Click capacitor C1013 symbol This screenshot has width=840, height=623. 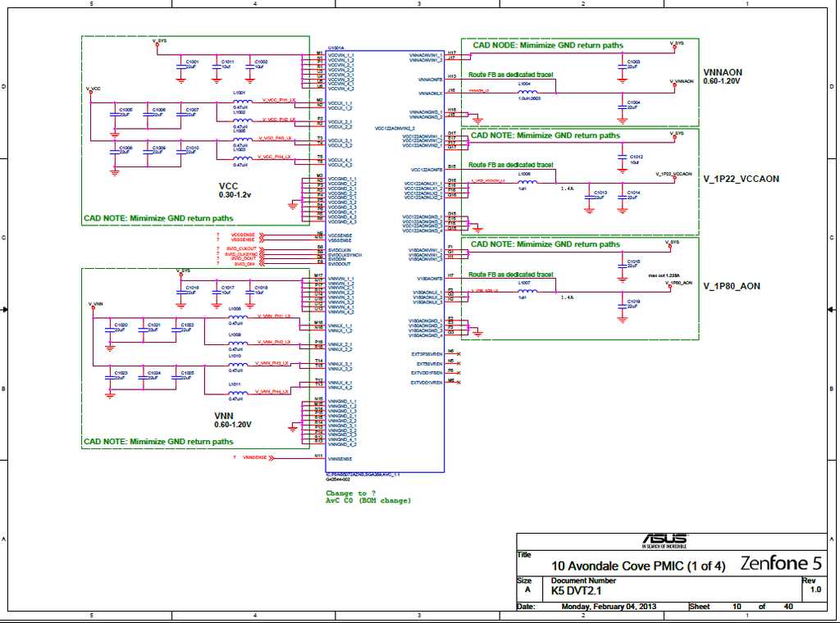point(589,197)
